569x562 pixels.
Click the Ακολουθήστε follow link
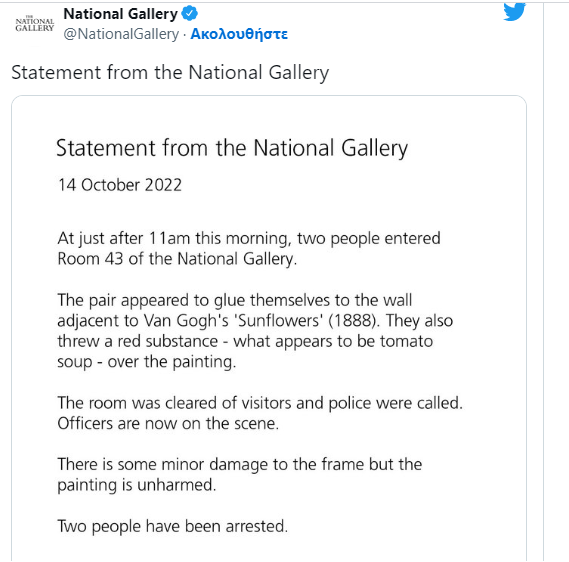[239, 34]
